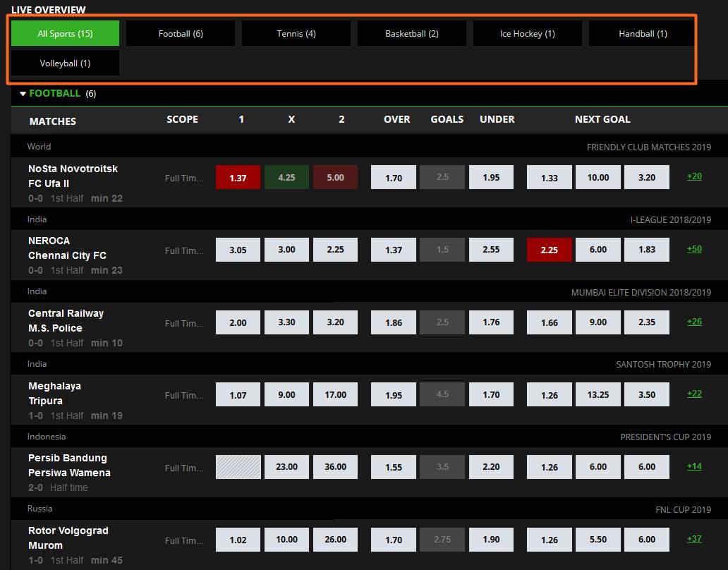728x570 pixels.
Task: Choose Under 1.90 in Rotor Volgograd row
Action: pyautogui.click(x=491, y=540)
